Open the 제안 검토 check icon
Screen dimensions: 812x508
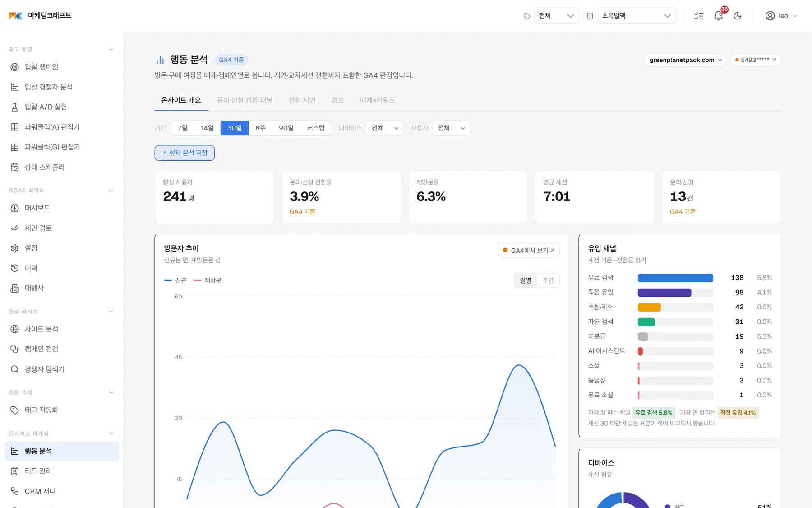(x=14, y=228)
